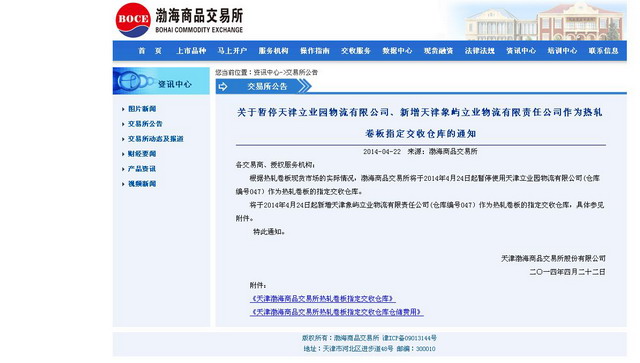Select 交收服务 in the top menu
Image resolution: width=640 pixels, height=363 pixels.
pos(356,51)
